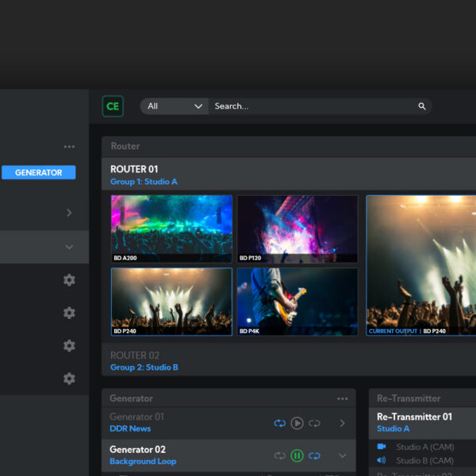
Task: Click into the Search input field
Action: coord(309,106)
